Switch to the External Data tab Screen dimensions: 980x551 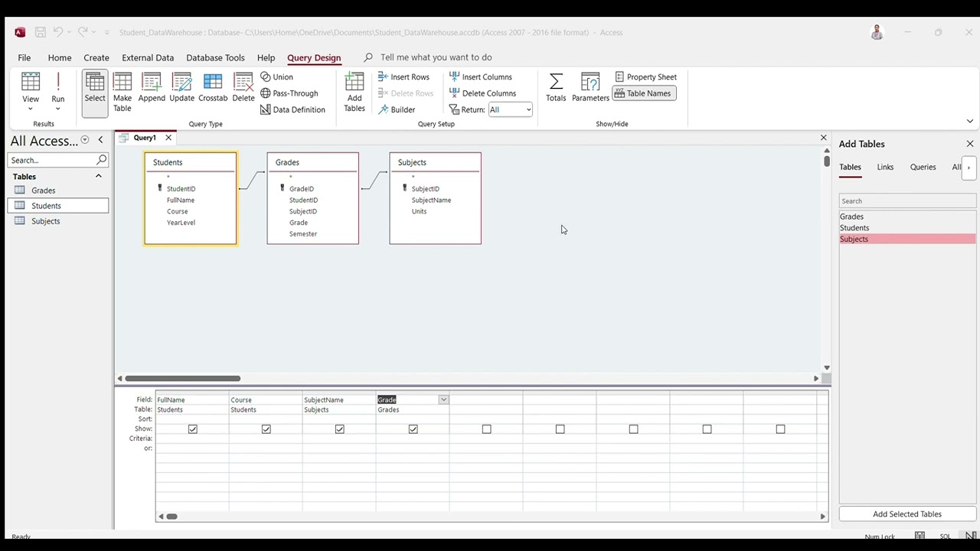click(x=148, y=57)
